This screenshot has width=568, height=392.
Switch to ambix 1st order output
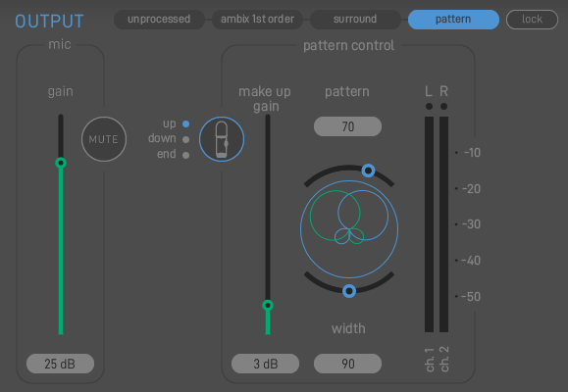257,20
